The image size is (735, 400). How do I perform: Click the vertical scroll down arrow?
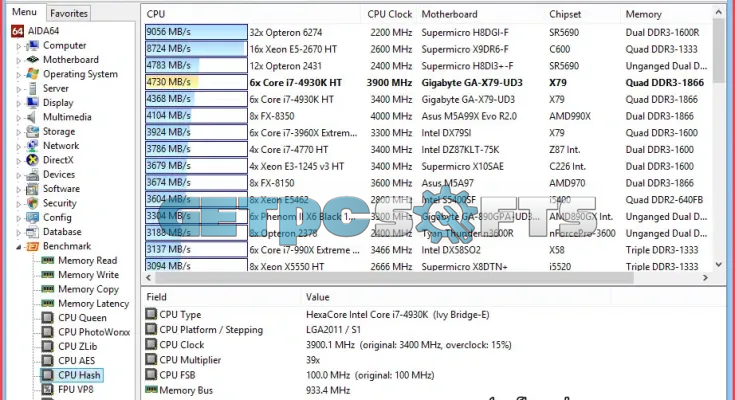coord(719,265)
